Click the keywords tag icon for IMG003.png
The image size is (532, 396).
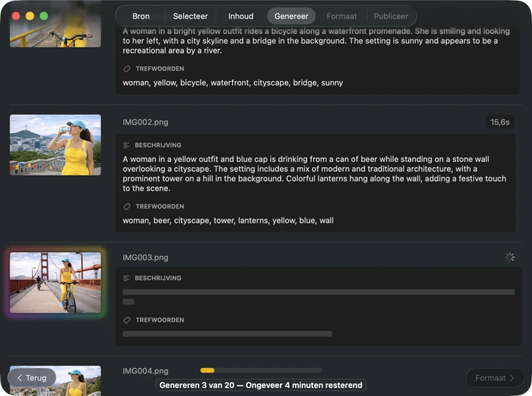coord(126,320)
